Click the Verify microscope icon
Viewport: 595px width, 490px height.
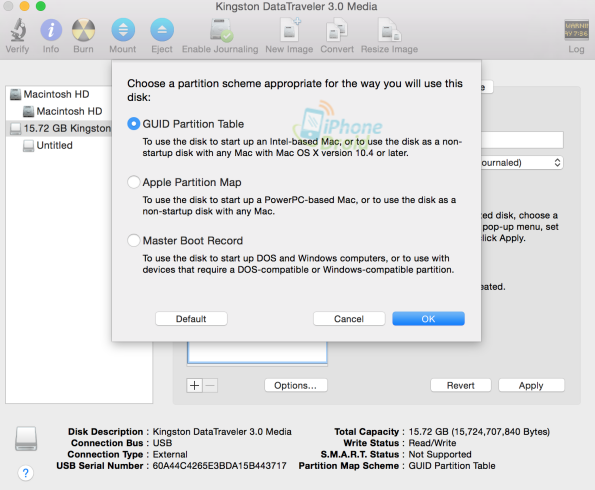point(18,30)
